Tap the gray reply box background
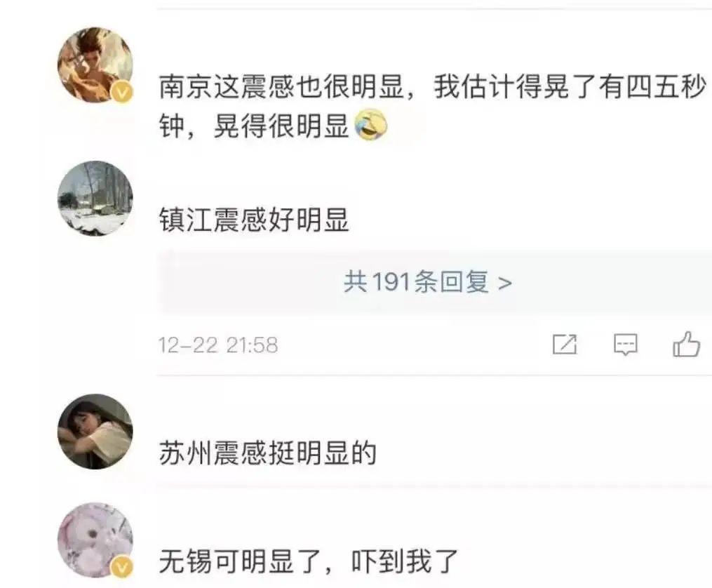Screen dimensions: 712x588 click(x=435, y=282)
